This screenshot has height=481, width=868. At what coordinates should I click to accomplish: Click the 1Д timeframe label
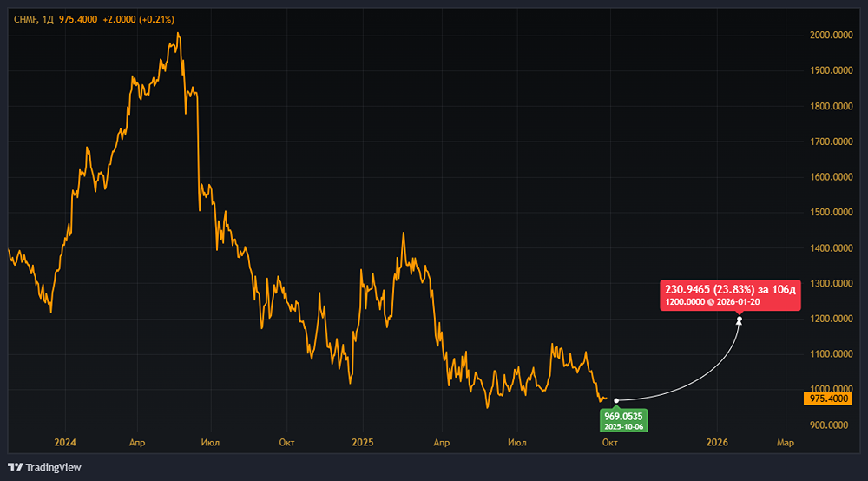click(x=48, y=19)
